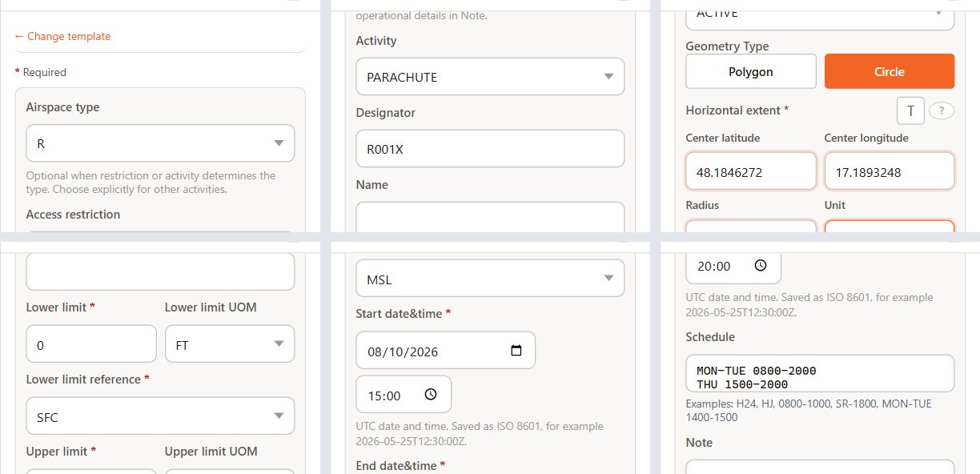
Task: Edit Center latitude value 48.1846272
Action: [x=751, y=171]
